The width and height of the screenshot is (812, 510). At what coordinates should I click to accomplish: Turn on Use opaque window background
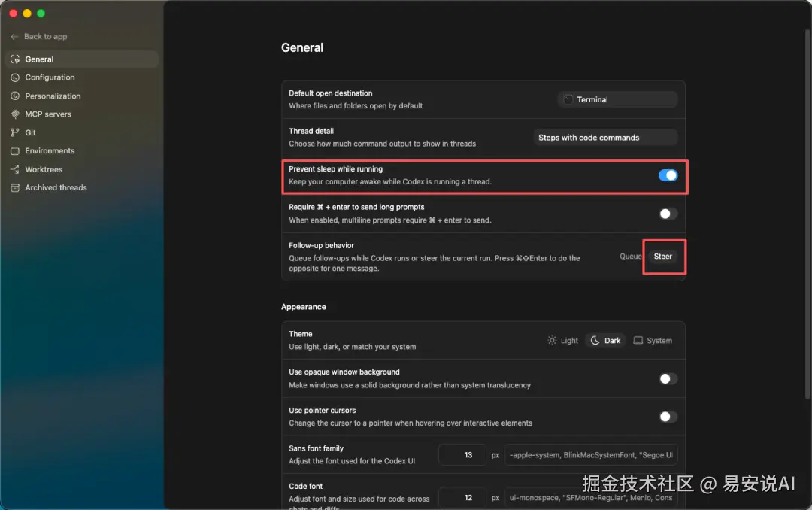point(668,379)
